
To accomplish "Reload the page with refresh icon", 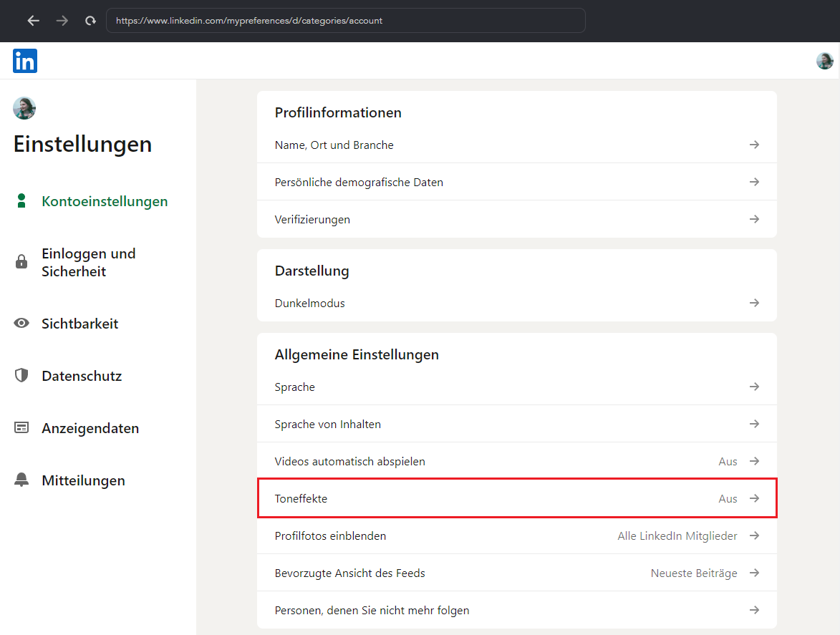I will pyautogui.click(x=90, y=21).
